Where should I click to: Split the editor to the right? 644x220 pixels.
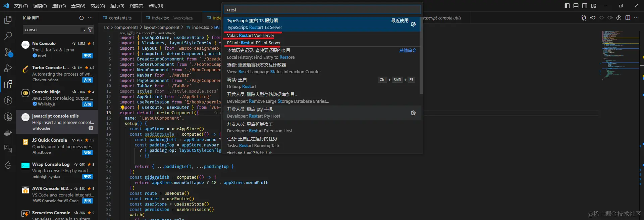coord(628,18)
